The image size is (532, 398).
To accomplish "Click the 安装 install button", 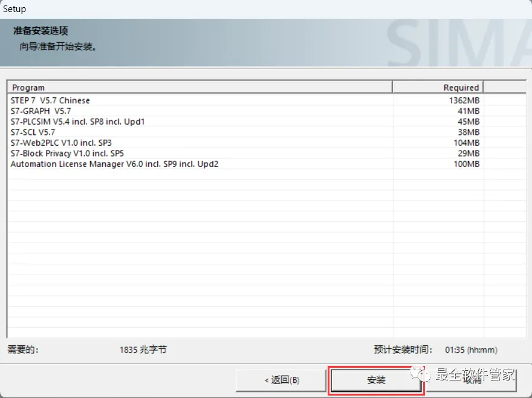I will [x=376, y=380].
